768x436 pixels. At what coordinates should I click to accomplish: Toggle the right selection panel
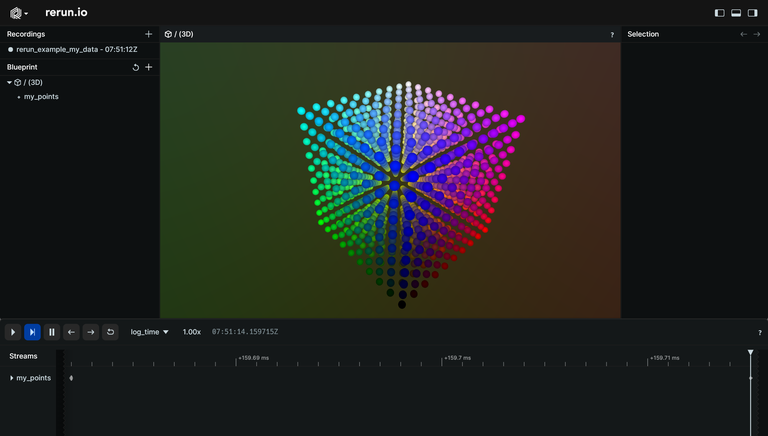(752, 13)
